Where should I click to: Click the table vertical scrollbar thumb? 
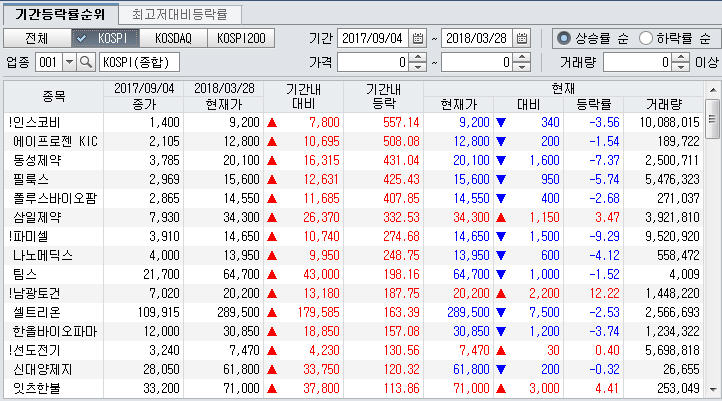tap(713, 119)
